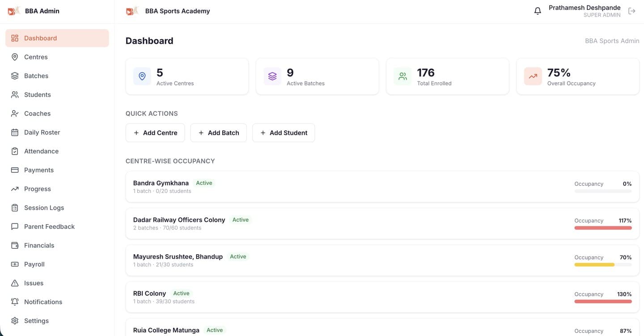Click the Payments credit card icon
The height and width of the screenshot is (336, 644).
click(15, 170)
